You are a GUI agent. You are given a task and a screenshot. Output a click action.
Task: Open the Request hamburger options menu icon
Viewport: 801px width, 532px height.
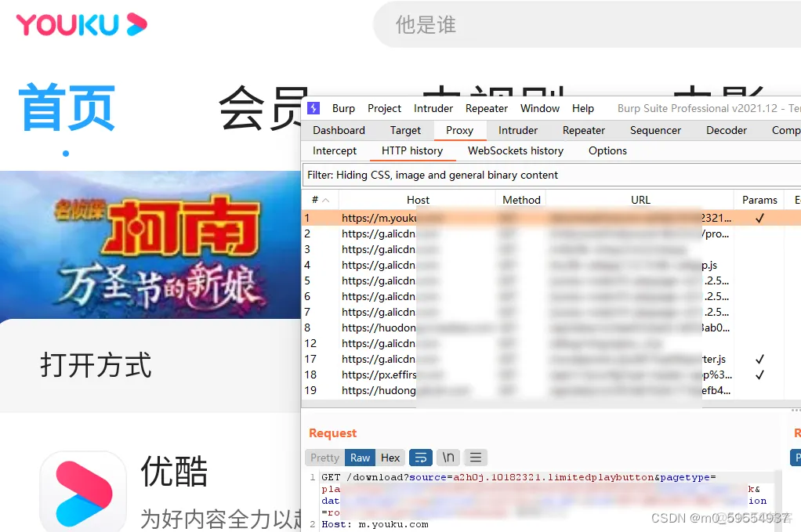tap(475, 458)
